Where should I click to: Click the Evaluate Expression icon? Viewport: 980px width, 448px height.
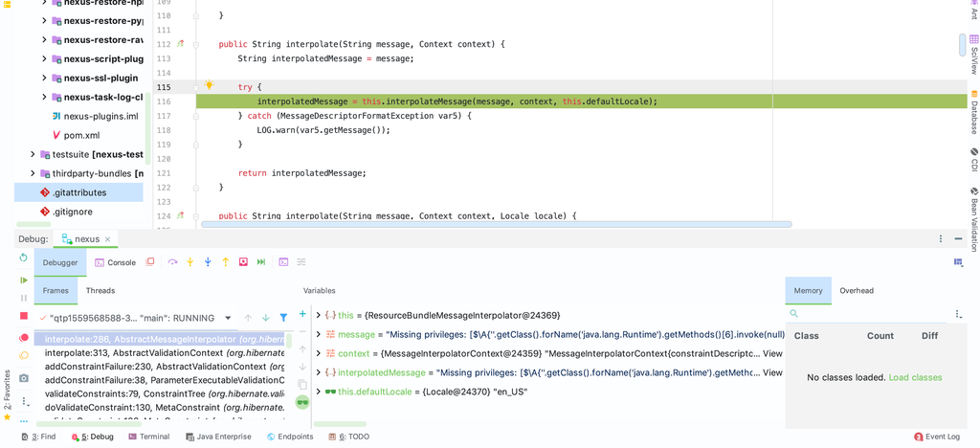click(x=283, y=262)
